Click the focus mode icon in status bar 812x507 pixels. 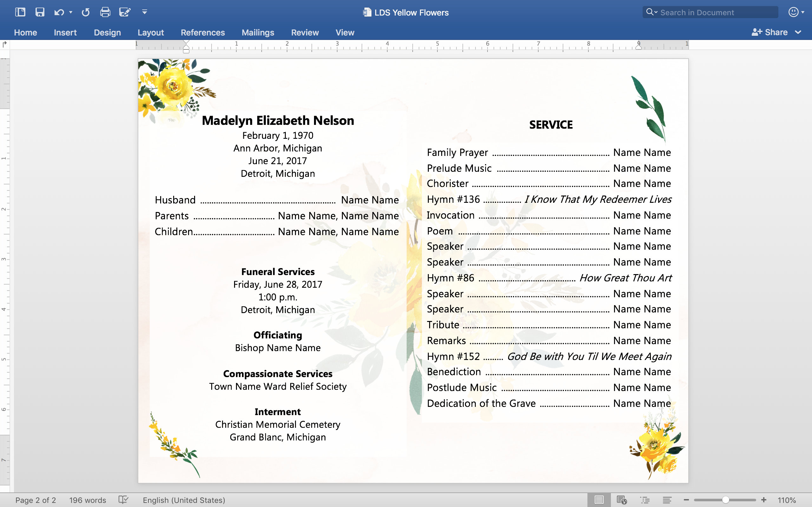tap(599, 500)
